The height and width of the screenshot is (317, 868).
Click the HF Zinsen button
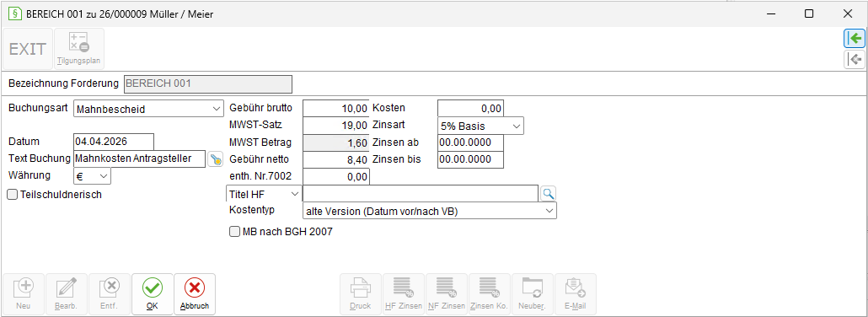coord(404,294)
